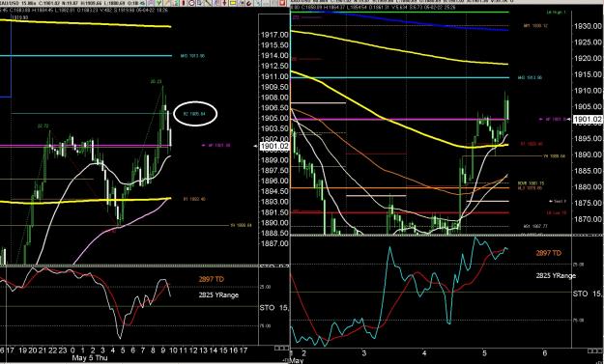
Task: Click 1920.00 on right chart price axis
Action: tap(588, 58)
